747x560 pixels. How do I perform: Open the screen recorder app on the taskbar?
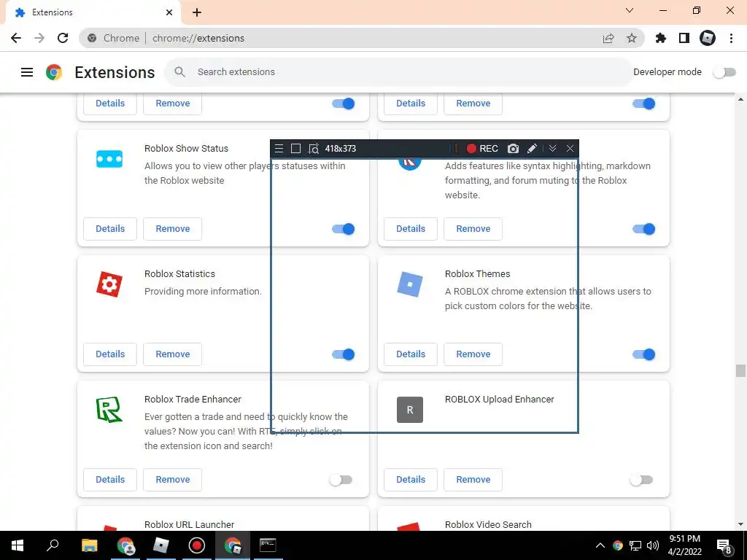coord(197,545)
